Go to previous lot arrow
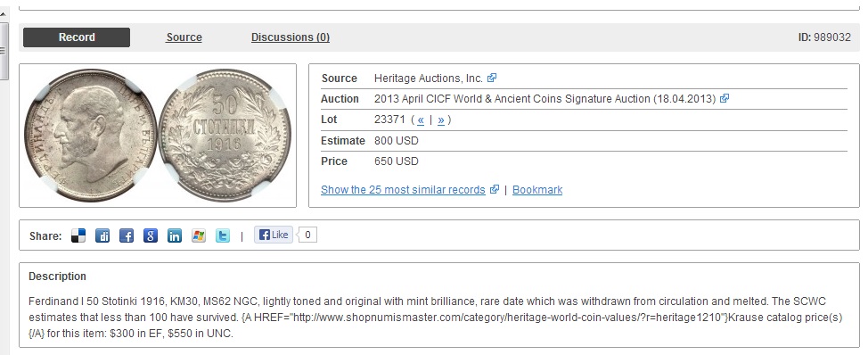This screenshot has width=868, height=355. (421, 120)
